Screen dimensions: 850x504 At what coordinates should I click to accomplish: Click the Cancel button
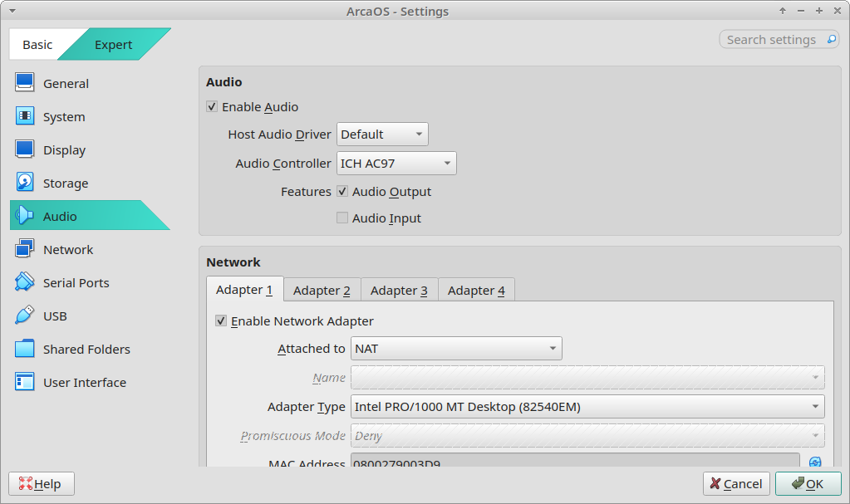736,483
